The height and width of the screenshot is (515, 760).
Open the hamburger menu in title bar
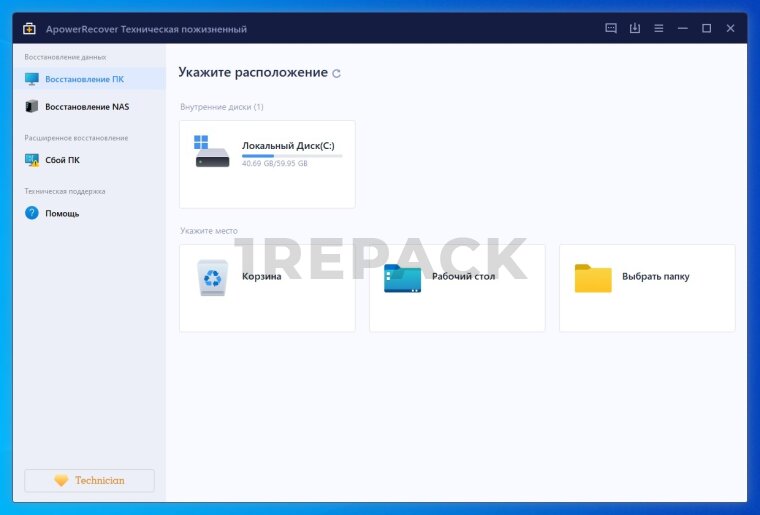658,29
